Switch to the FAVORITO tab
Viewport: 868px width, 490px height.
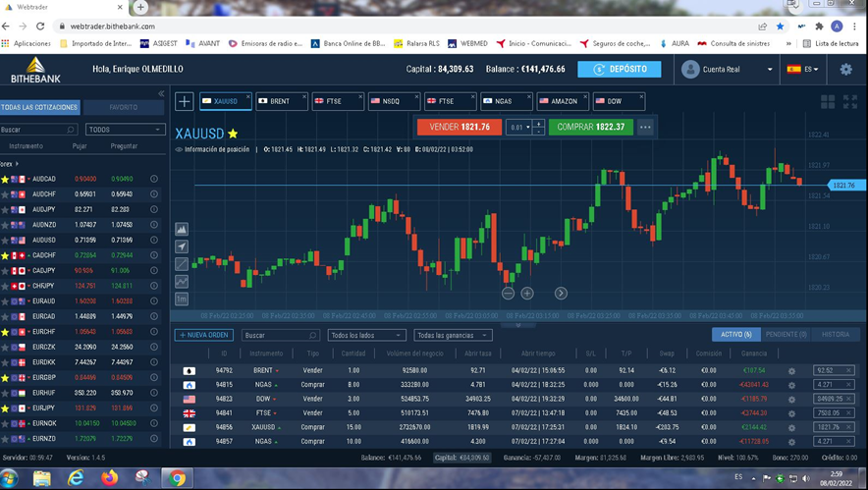(x=124, y=107)
